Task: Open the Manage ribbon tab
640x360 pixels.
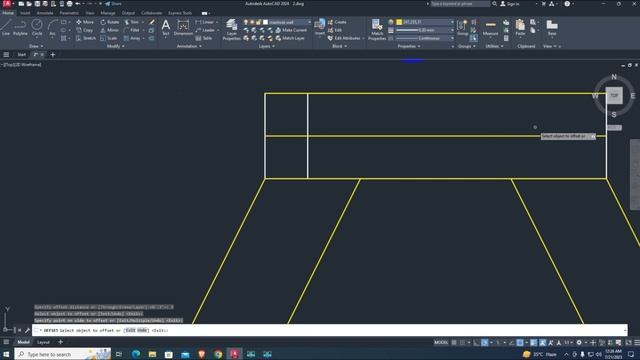Action: click(108, 13)
